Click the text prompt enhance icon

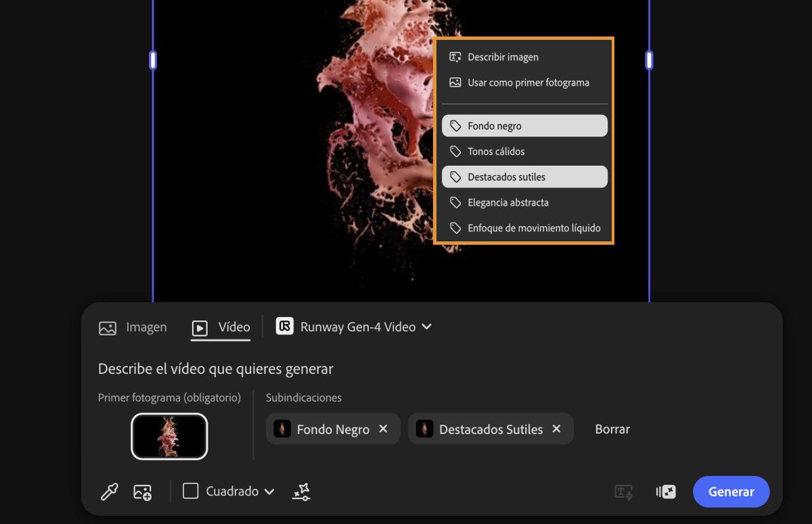623,492
